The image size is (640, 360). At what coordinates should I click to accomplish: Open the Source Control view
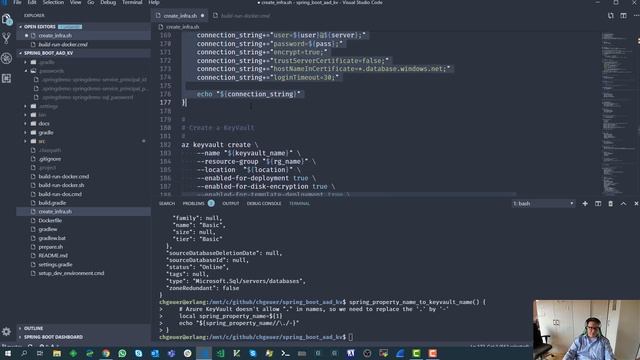coord(7,38)
